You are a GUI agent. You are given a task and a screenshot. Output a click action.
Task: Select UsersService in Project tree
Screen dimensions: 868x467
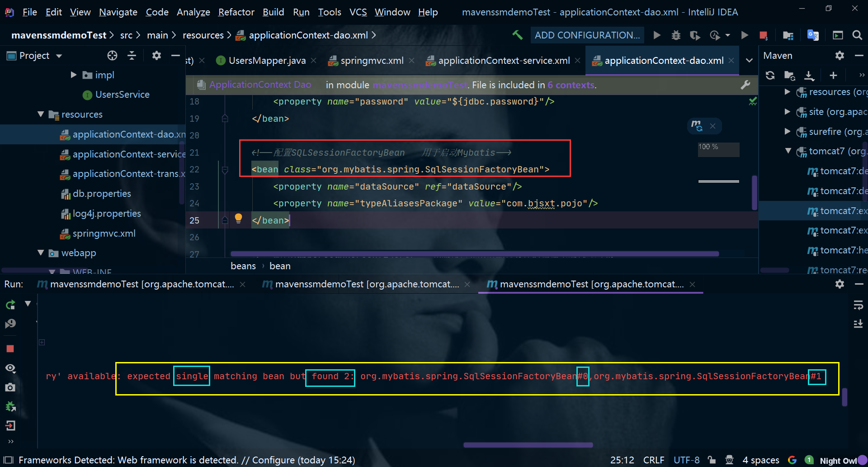click(122, 94)
